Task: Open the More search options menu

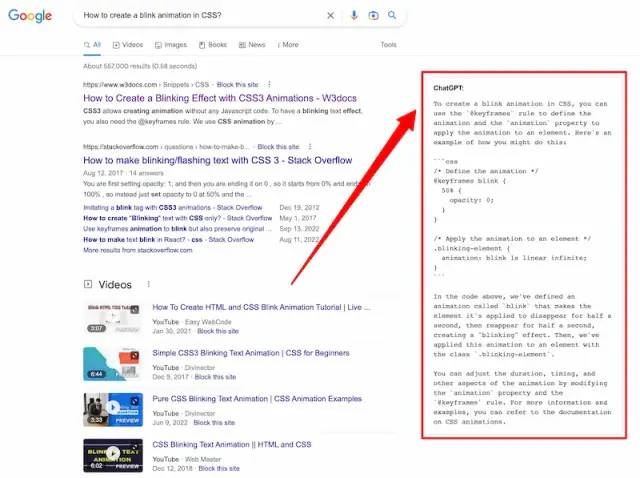Action: tap(288, 45)
